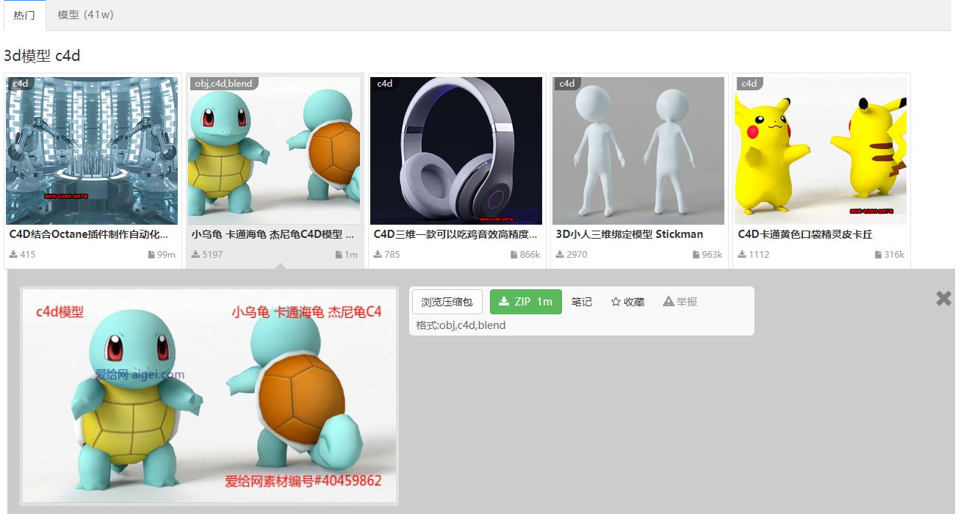This screenshot has height=514, width=980.
Task: Click the c4d tag on Pikachu card
Action: pyautogui.click(x=749, y=84)
